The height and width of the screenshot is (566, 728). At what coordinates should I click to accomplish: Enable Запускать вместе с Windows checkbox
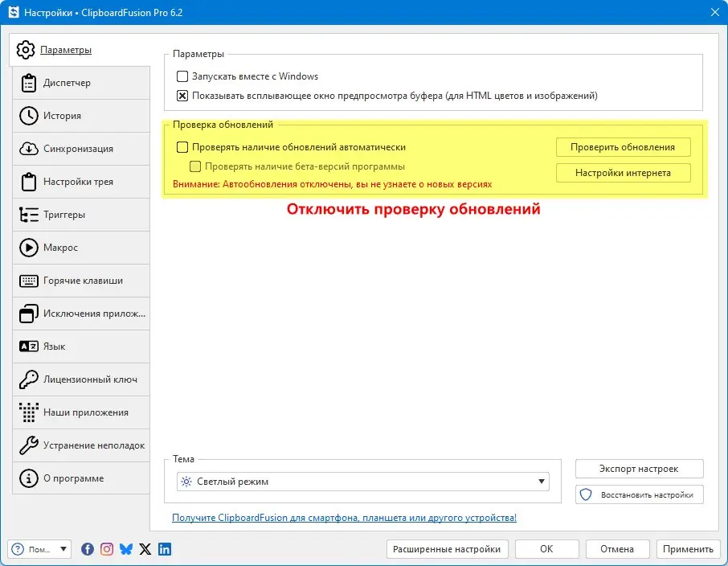click(x=182, y=76)
